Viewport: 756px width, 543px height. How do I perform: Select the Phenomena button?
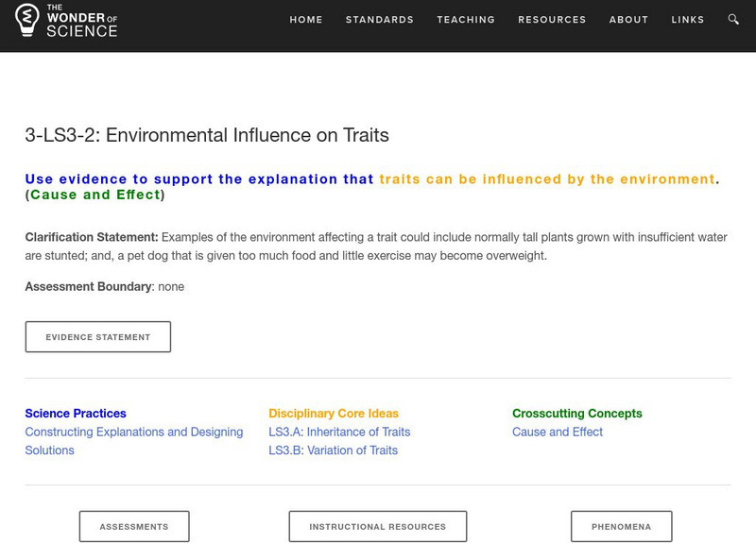622,527
